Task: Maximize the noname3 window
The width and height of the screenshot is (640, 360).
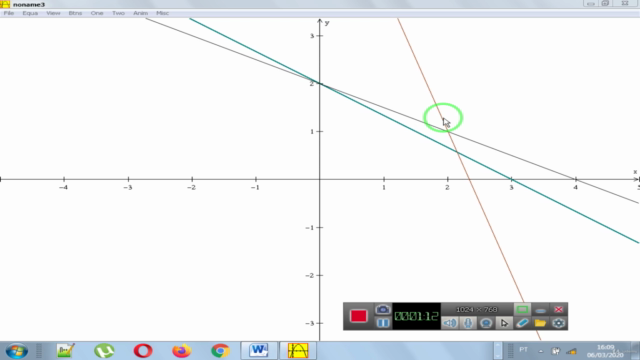Action: pyautogui.click(x=605, y=4)
